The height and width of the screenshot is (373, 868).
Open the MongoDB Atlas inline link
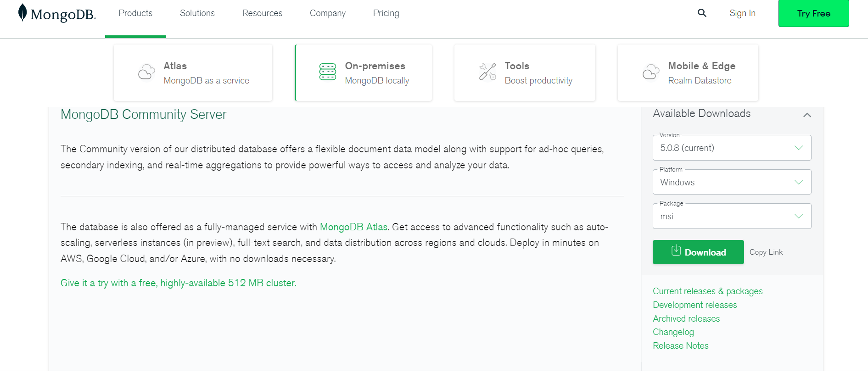pyautogui.click(x=353, y=227)
